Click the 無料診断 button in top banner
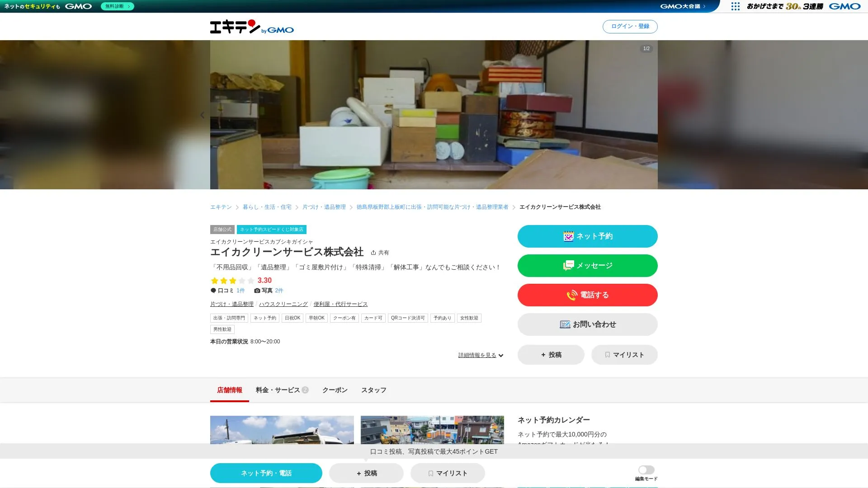868x488 pixels. tap(118, 6)
